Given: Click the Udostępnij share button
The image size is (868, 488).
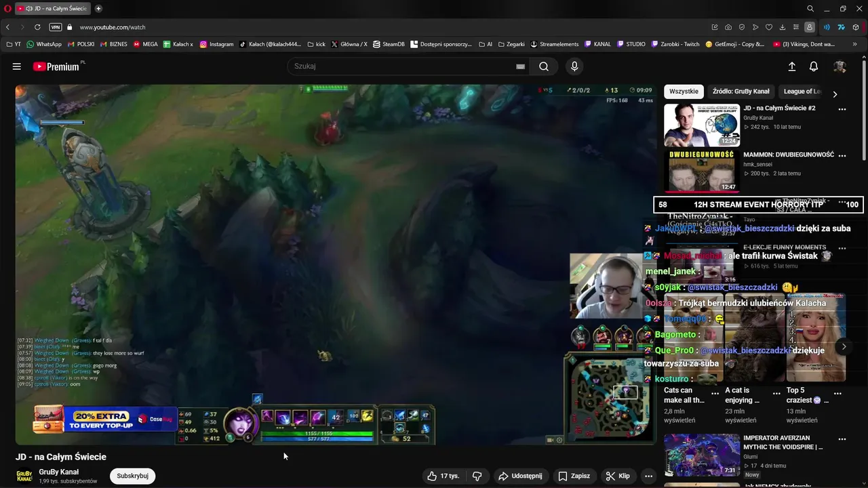Looking at the screenshot, I should pos(520,476).
